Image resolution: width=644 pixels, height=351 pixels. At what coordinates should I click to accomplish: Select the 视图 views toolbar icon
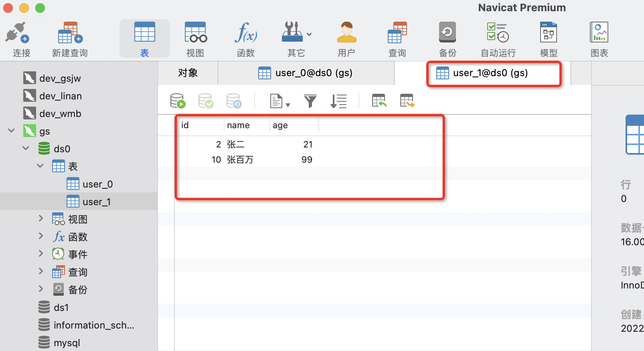pos(195,32)
